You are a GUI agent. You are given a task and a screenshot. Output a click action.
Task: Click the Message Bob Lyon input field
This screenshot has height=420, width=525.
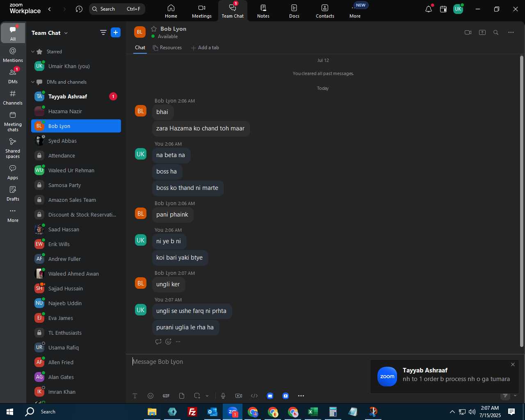250,362
